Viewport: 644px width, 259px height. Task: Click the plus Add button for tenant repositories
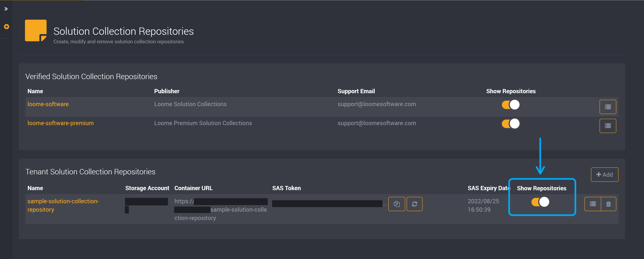click(x=605, y=174)
